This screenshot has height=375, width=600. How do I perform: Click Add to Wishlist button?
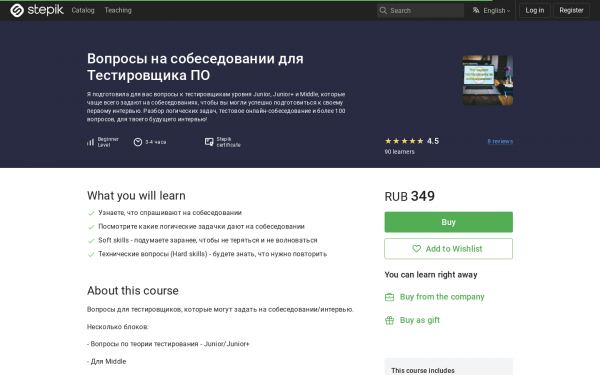(x=448, y=249)
